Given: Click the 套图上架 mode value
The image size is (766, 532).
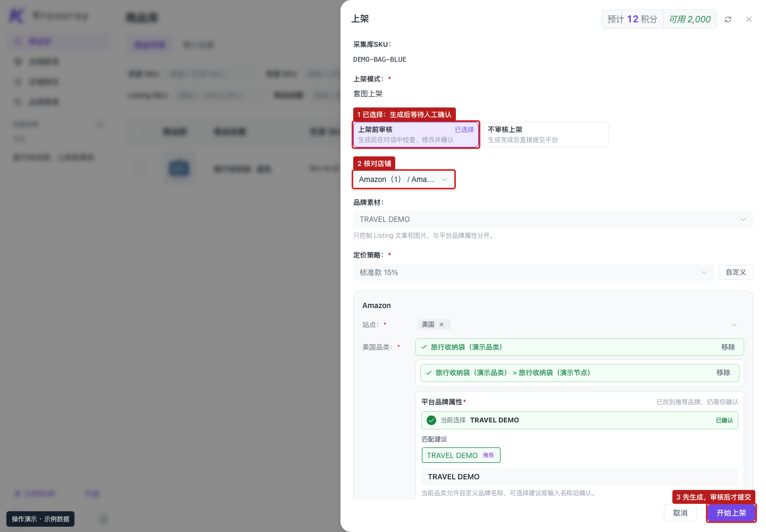Looking at the screenshot, I should pyautogui.click(x=368, y=94).
